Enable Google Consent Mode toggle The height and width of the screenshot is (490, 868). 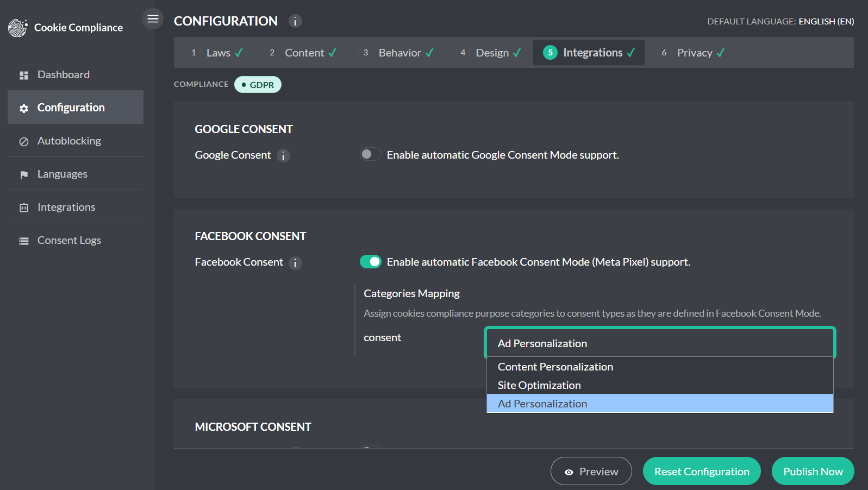pyautogui.click(x=371, y=155)
